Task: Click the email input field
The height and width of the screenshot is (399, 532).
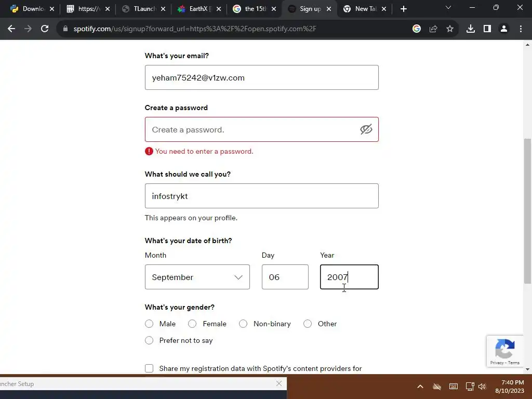Action: coord(262,77)
